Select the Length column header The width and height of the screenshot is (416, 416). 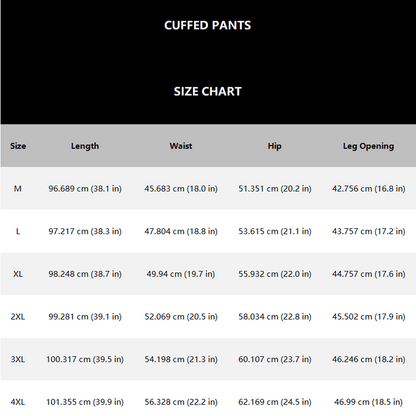click(85, 146)
